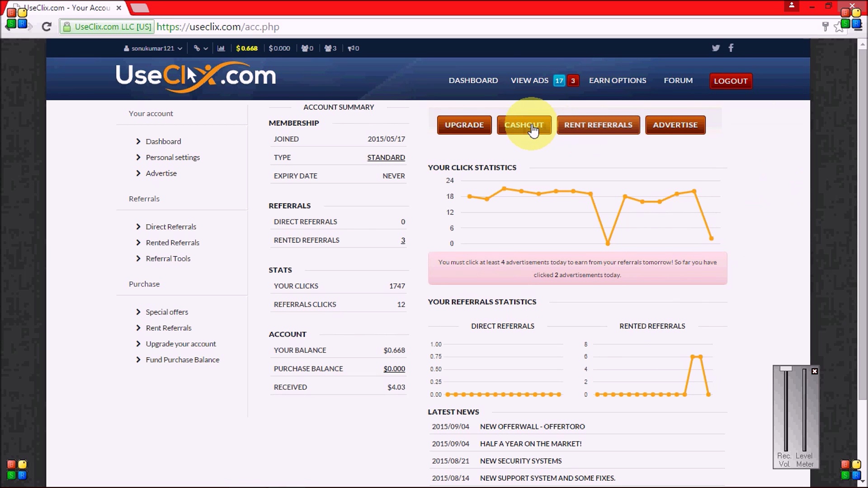The image size is (868, 488).
Task: Click the UseClix.com logo
Action: coord(195,76)
